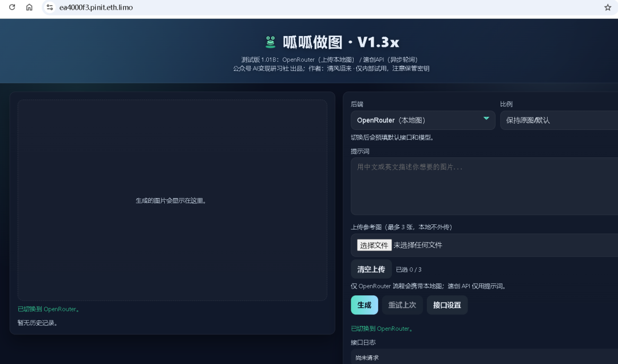Bookmark this page with the star icon

(607, 7)
